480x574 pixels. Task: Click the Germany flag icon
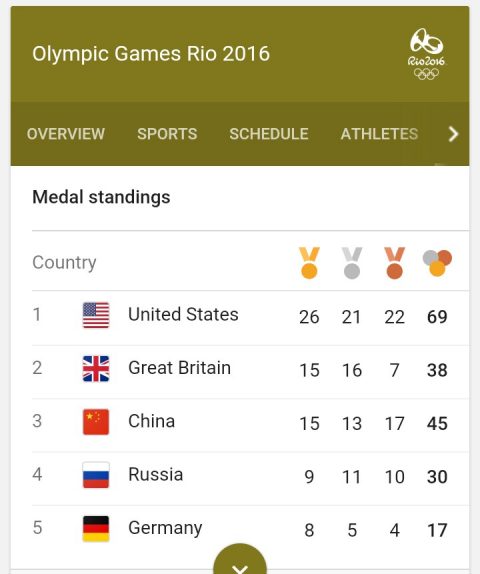(96, 529)
